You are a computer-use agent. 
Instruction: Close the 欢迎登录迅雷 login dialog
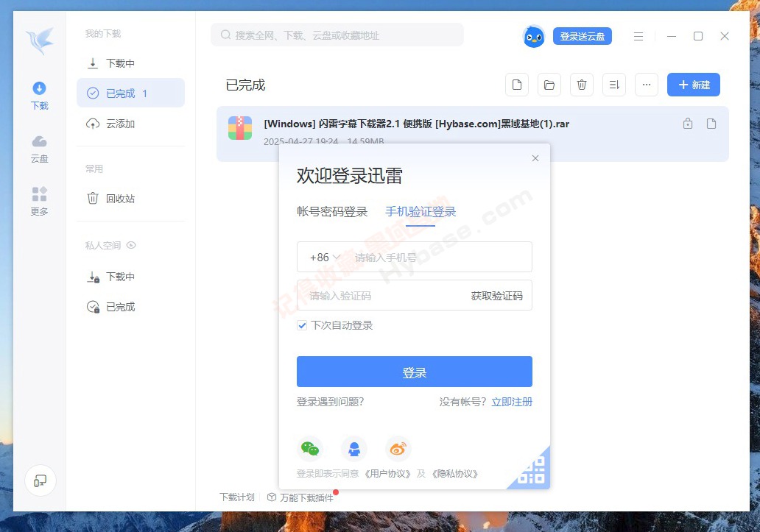coord(535,158)
